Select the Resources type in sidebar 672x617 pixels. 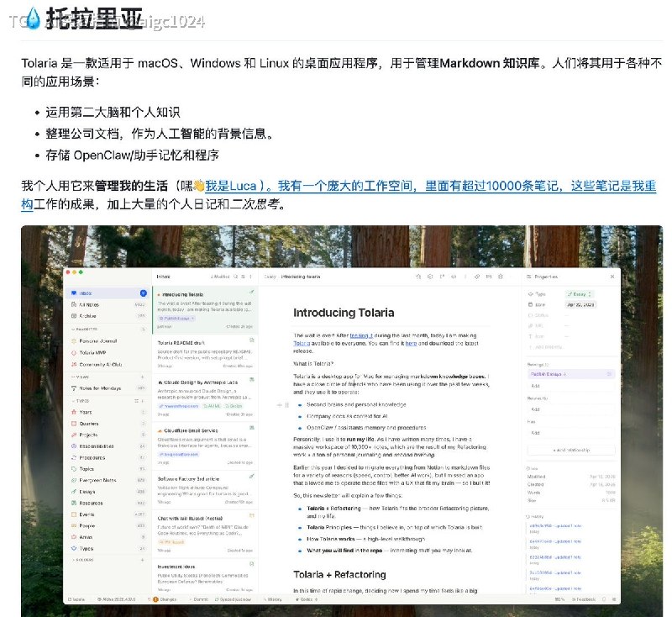109,503
